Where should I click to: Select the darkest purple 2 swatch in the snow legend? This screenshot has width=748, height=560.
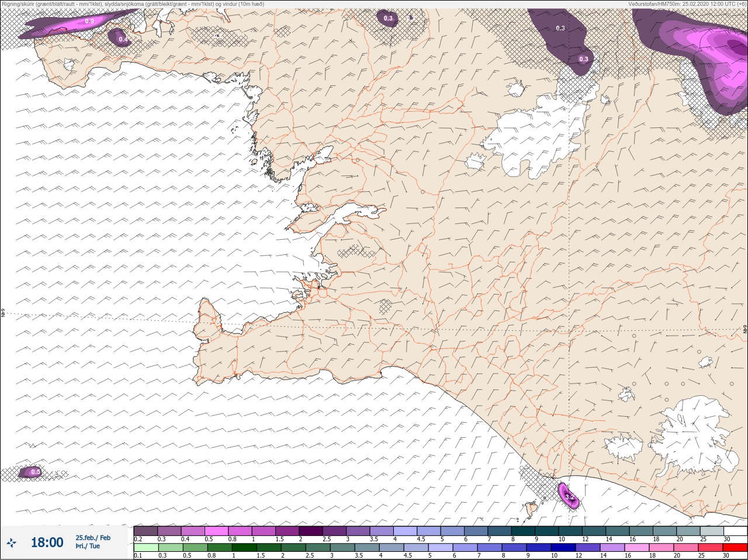pos(310,531)
